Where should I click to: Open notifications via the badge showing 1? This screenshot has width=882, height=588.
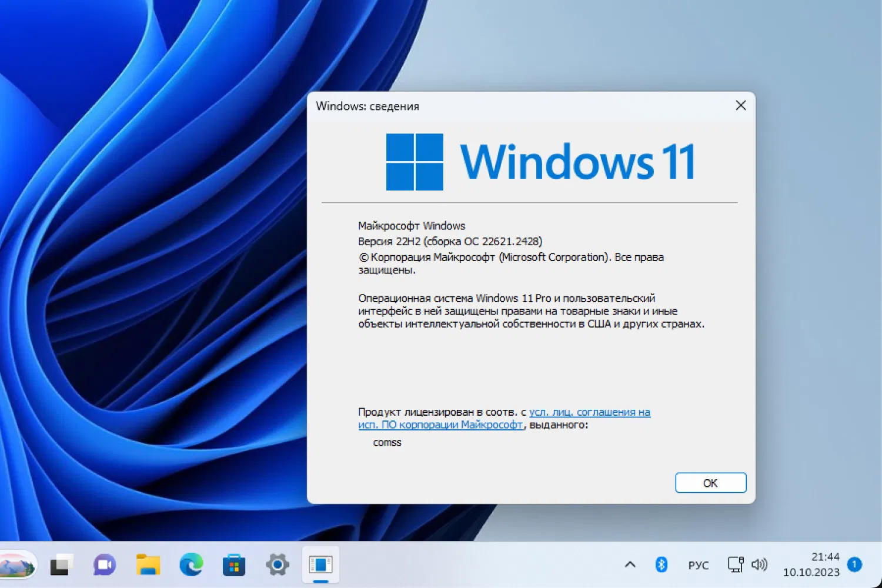(854, 564)
